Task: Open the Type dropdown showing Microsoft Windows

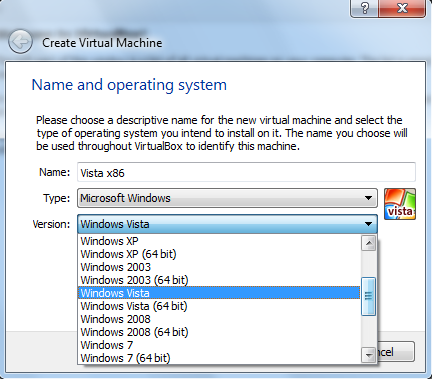Action: coord(227,198)
